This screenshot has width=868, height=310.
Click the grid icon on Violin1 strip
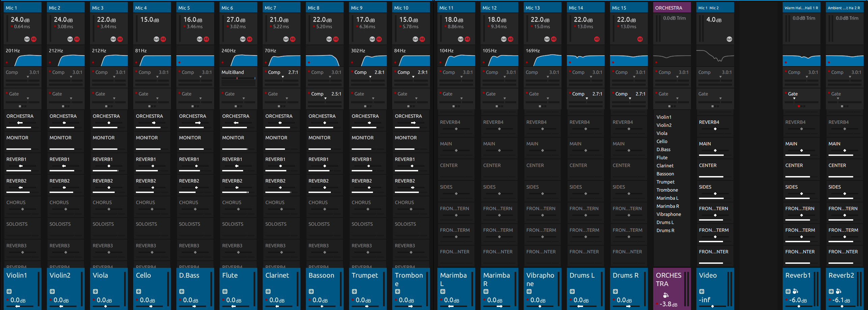(x=9, y=291)
